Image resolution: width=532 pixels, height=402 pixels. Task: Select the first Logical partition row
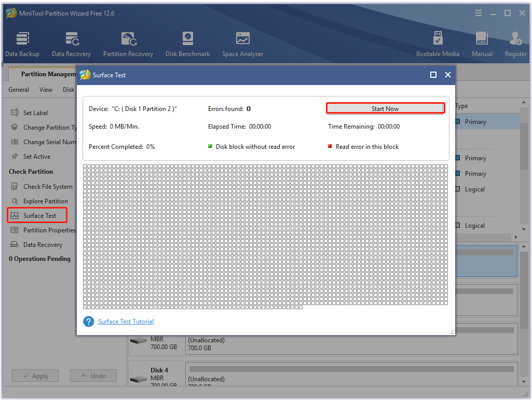(x=487, y=189)
